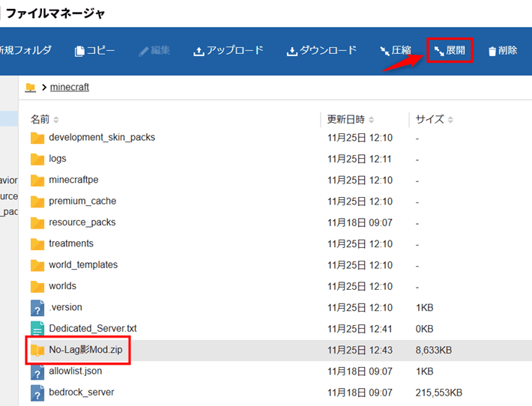Viewport: 532px width, 406px height.
Task: Click the bedrock_server file icon
Action: coord(37,393)
